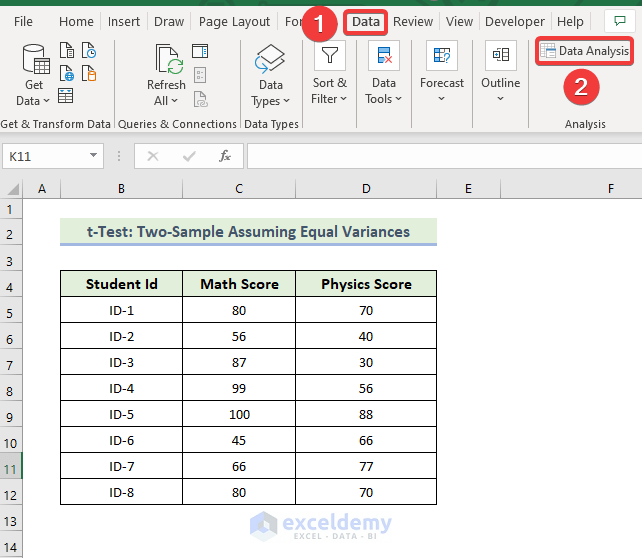Select column B header
The height and width of the screenshot is (558, 642).
tap(121, 189)
